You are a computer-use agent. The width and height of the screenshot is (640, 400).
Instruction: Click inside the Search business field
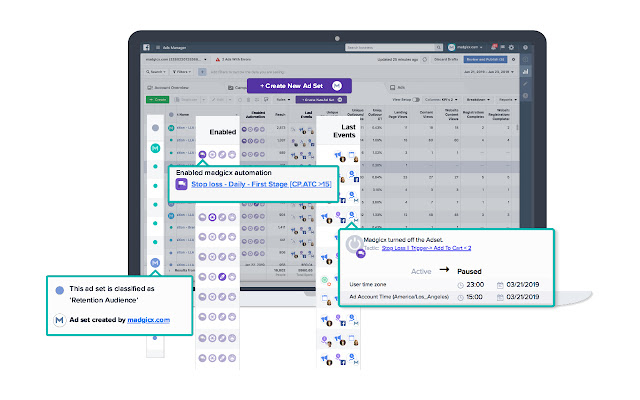click(390, 47)
